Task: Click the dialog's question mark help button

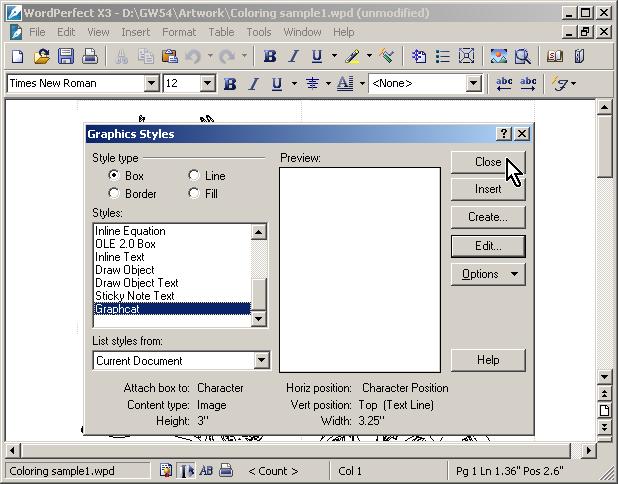Action: tap(504, 134)
